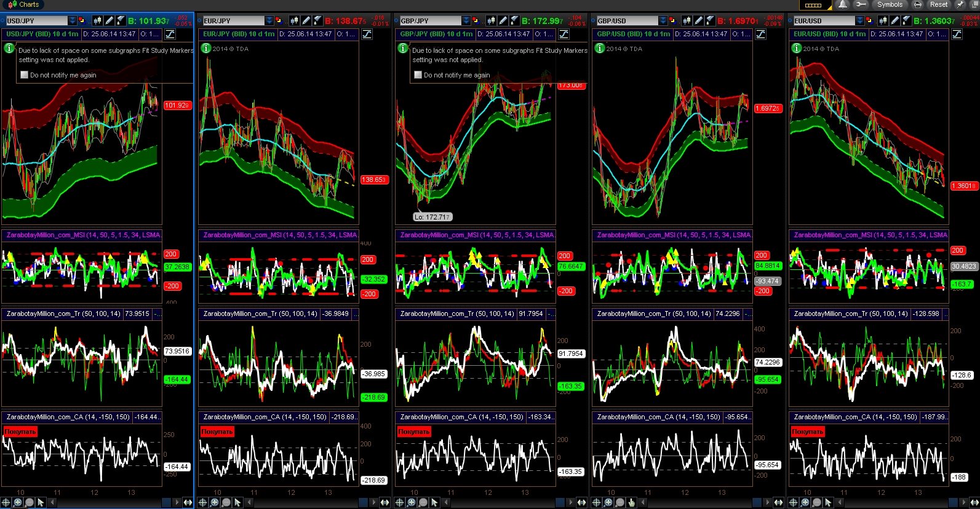
Task: Open the Charts tab
Action: pyautogui.click(x=23, y=4)
